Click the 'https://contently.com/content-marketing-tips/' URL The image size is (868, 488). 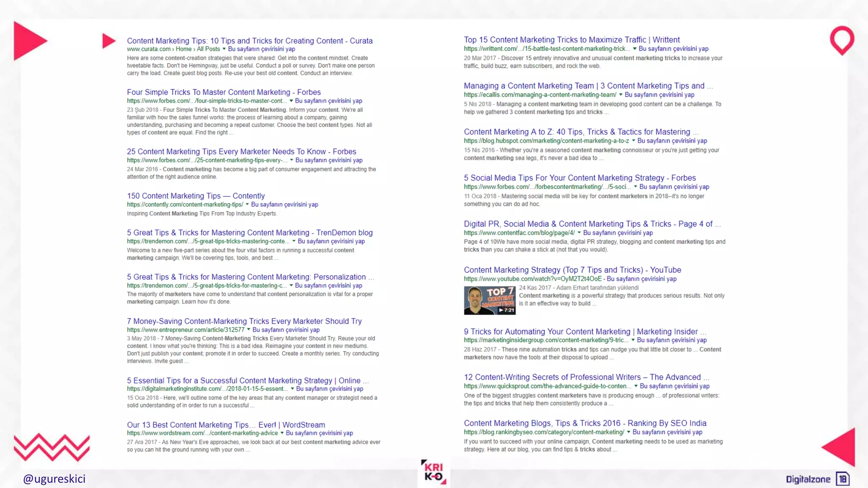[185, 204]
